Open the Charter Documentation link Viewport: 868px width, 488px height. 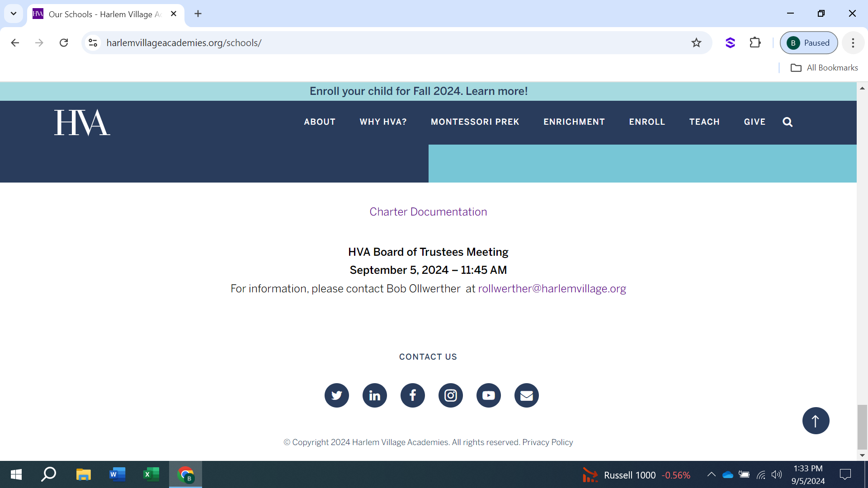tap(428, 212)
